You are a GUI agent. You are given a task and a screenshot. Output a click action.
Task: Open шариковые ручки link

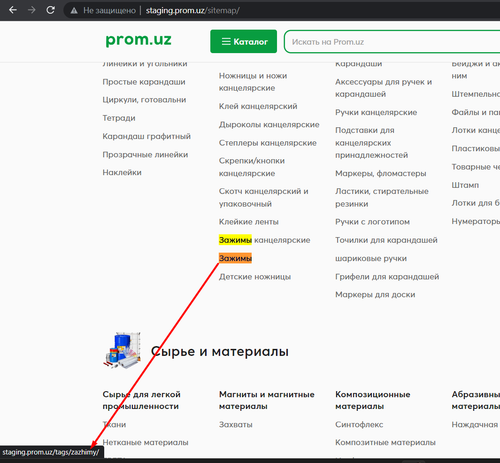[x=371, y=258]
